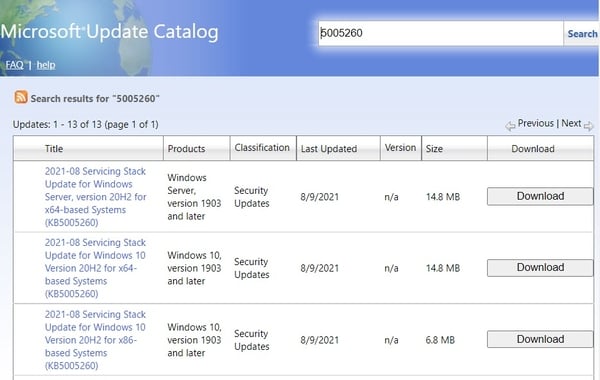The image size is (600, 380).
Task: Sort results by Last Updated column
Action: click(329, 148)
